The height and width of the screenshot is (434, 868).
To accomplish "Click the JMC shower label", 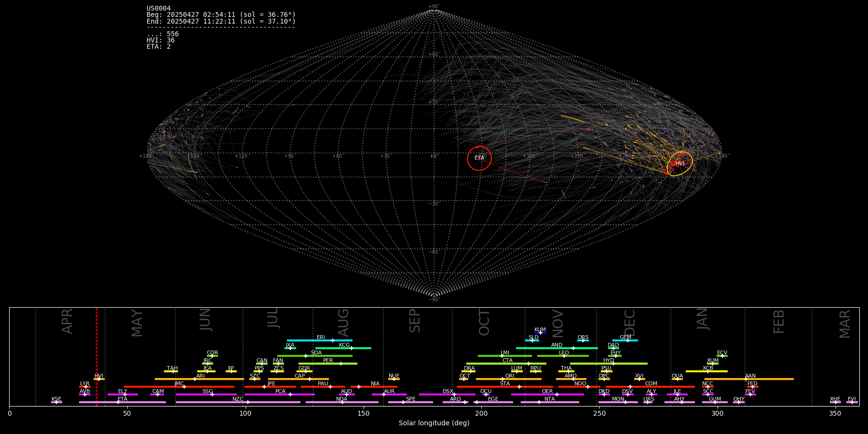I will [179, 384].
